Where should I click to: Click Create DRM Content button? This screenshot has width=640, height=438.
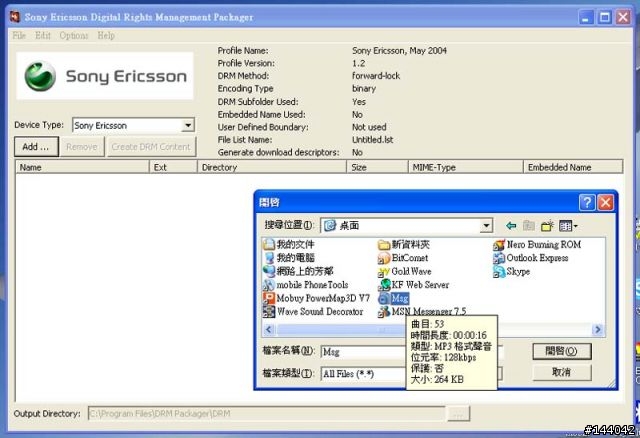[151, 147]
